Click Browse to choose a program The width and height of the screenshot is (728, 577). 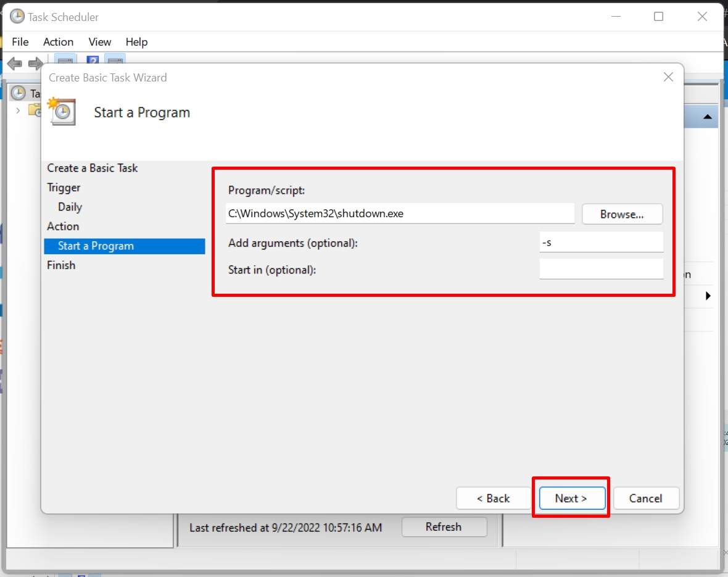[x=622, y=214]
